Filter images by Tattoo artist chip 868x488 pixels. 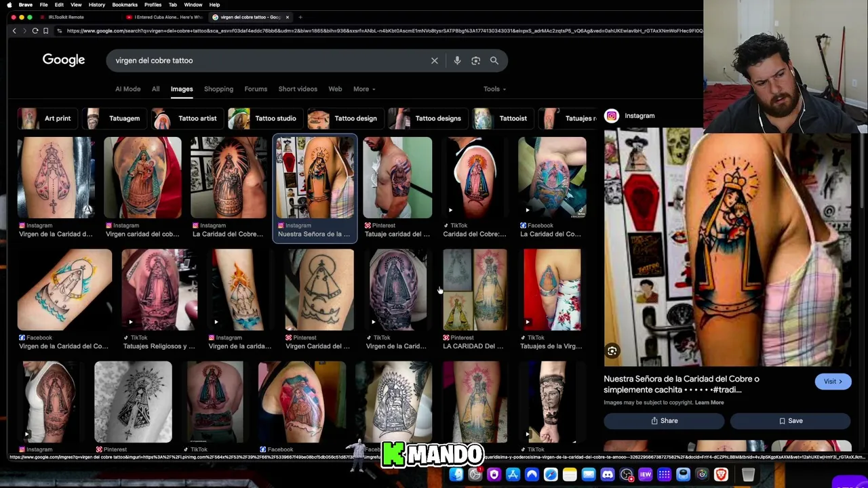186,119
